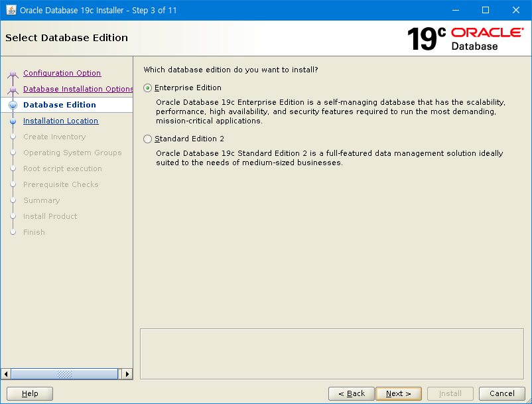The height and width of the screenshot is (404, 532).
Task: Click the Installation Location step bullet
Action: point(13,121)
